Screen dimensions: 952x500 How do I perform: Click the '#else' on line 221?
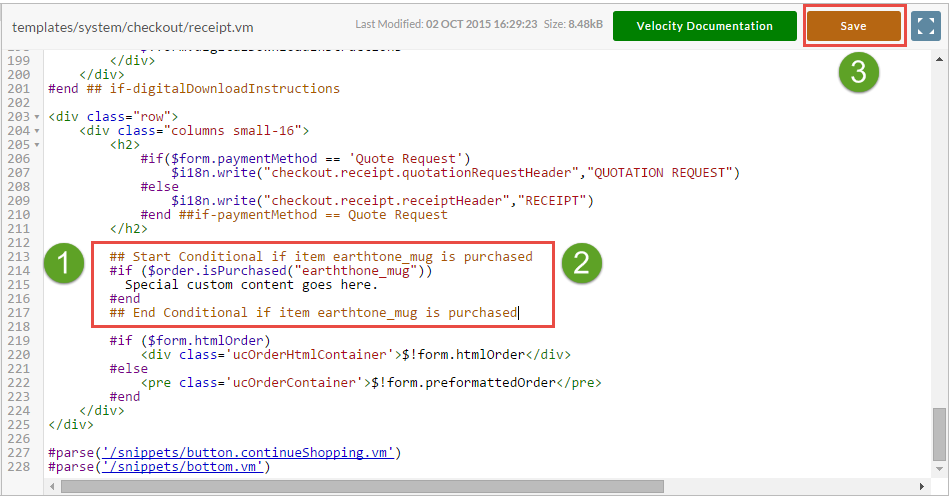[x=129, y=368]
